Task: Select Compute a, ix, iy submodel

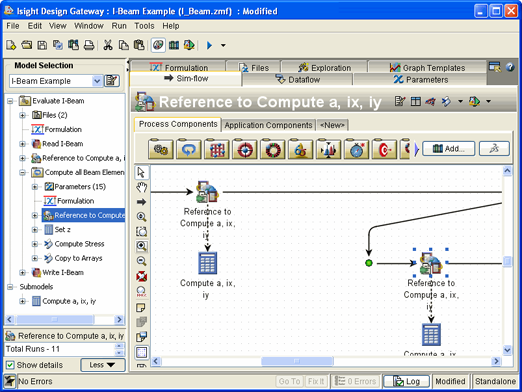Action: [x=69, y=301]
